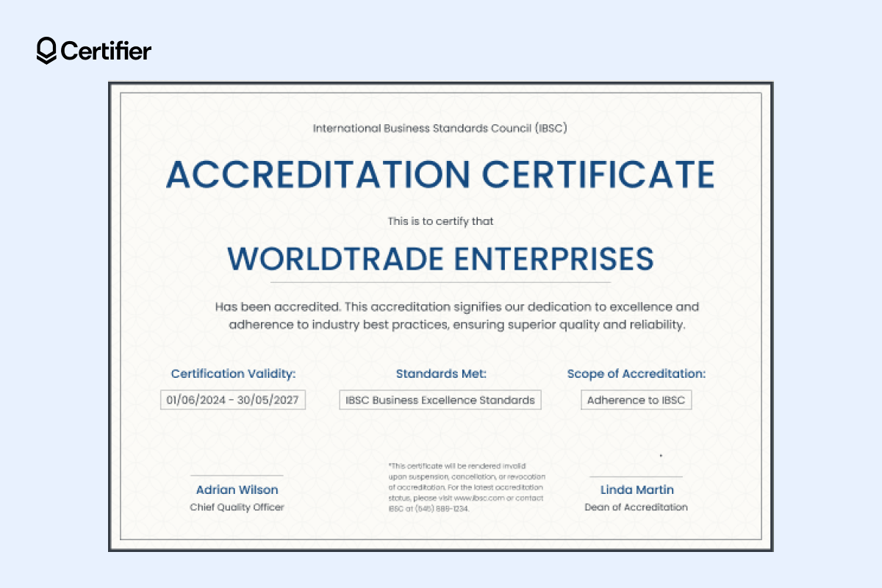The height and width of the screenshot is (588, 882).
Task: Select the Adherence to IBSC box
Action: (636, 399)
